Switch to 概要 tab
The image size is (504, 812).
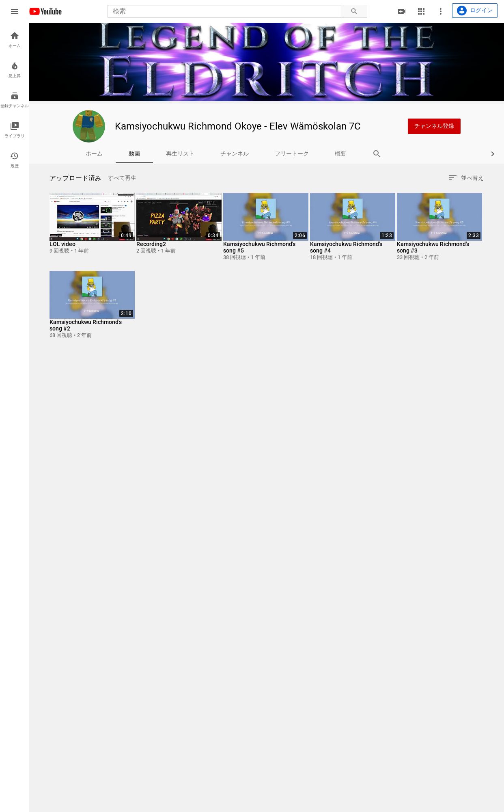(340, 154)
